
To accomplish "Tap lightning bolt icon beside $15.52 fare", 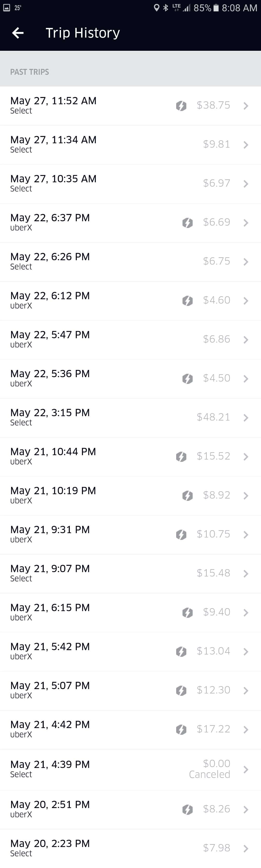I will 181,456.
